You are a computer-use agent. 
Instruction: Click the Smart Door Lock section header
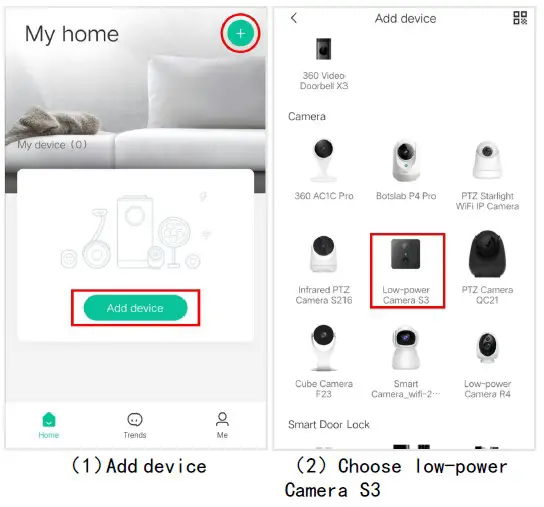(x=329, y=424)
